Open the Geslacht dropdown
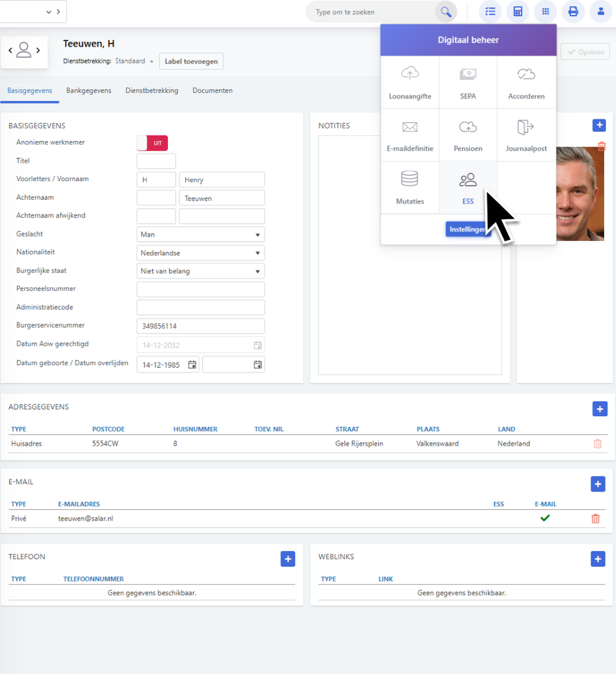 201,234
